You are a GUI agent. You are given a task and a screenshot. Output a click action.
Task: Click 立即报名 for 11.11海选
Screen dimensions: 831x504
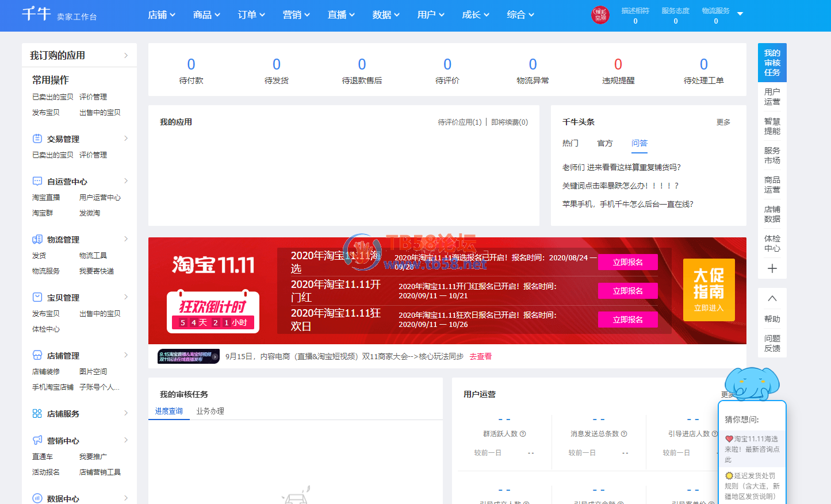point(628,262)
